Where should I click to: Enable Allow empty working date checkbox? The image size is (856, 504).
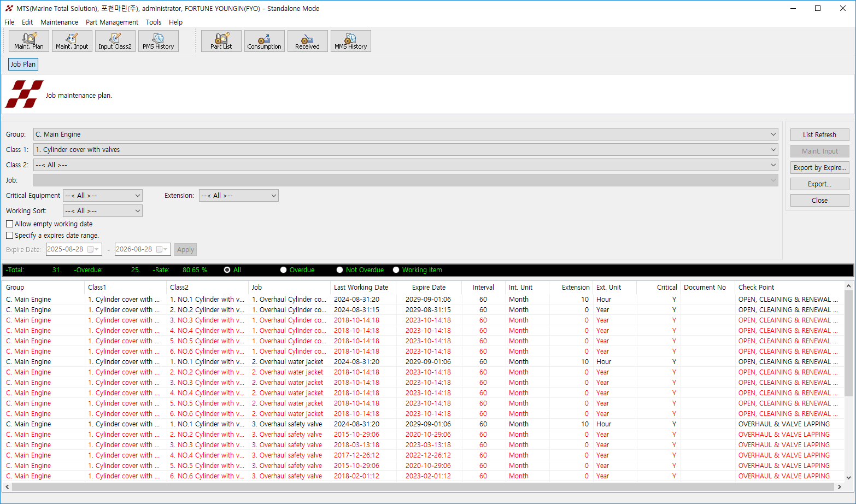(x=10, y=224)
